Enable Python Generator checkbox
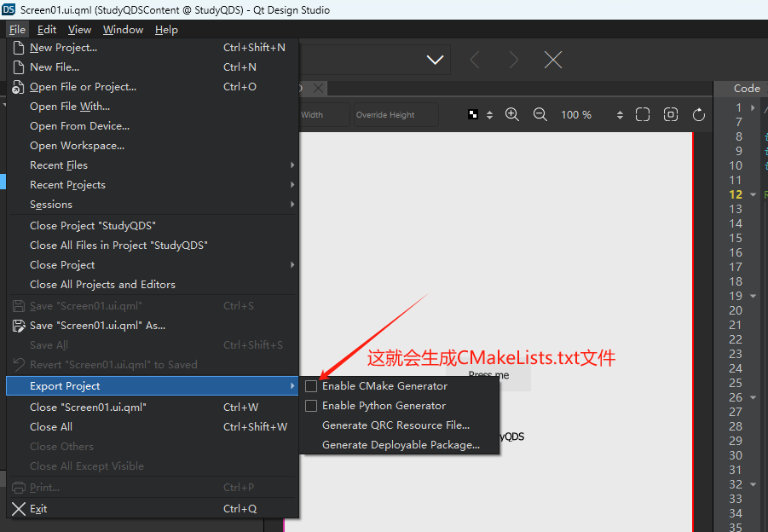The height and width of the screenshot is (532, 768). (x=311, y=406)
